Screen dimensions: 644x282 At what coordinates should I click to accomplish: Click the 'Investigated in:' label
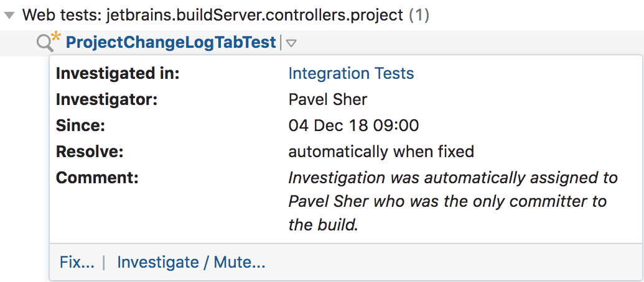pos(118,73)
